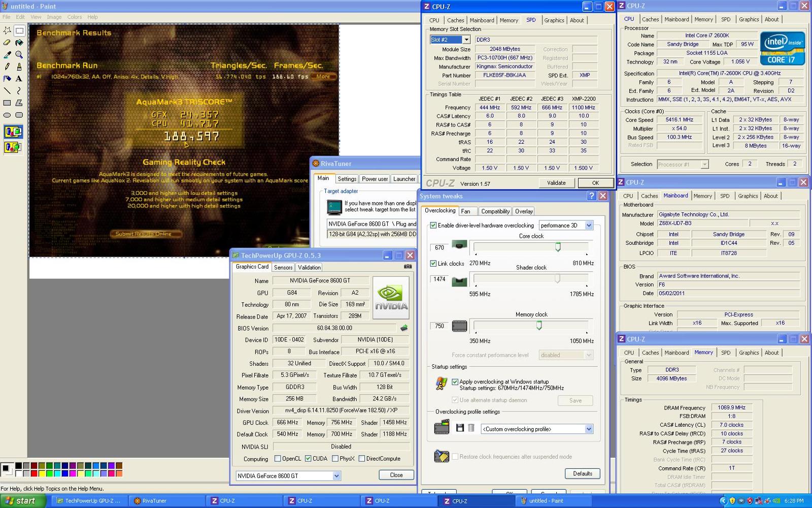
Task: Select the Rectangle shape tool in Paint
Action: tap(7, 103)
